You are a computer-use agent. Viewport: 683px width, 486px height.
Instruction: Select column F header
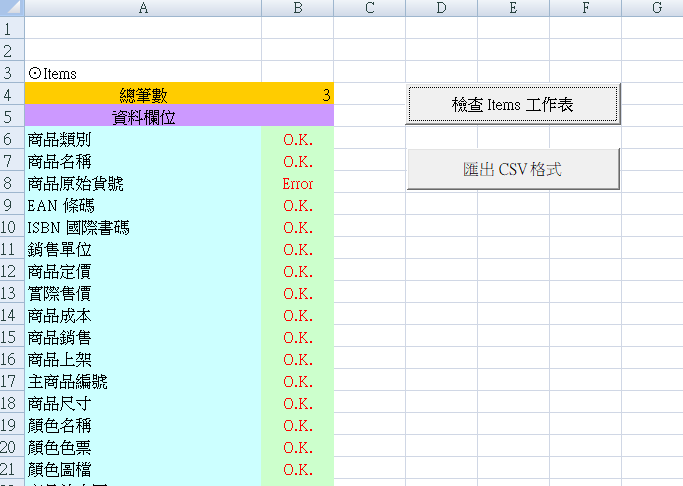click(x=585, y=8)
